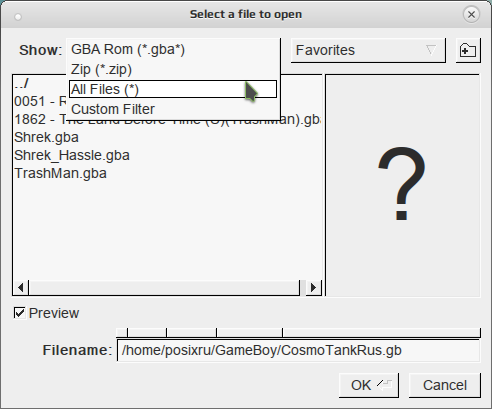The height and width of the screenshot is (409, 492).
Task: Click the question mark preview placeholder
Action: click(x=402, y=185)
